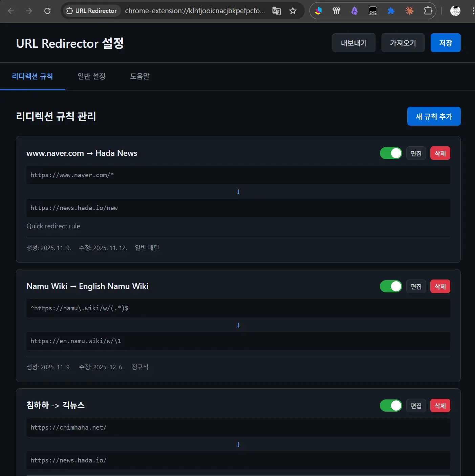The height and width of the screenshot is (476, 475).
Task: Open the extensions puzzle menu
Action: 428,11
